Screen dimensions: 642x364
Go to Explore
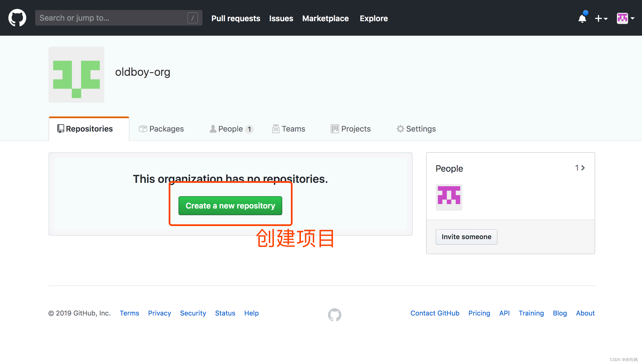(x=374, y=18)
